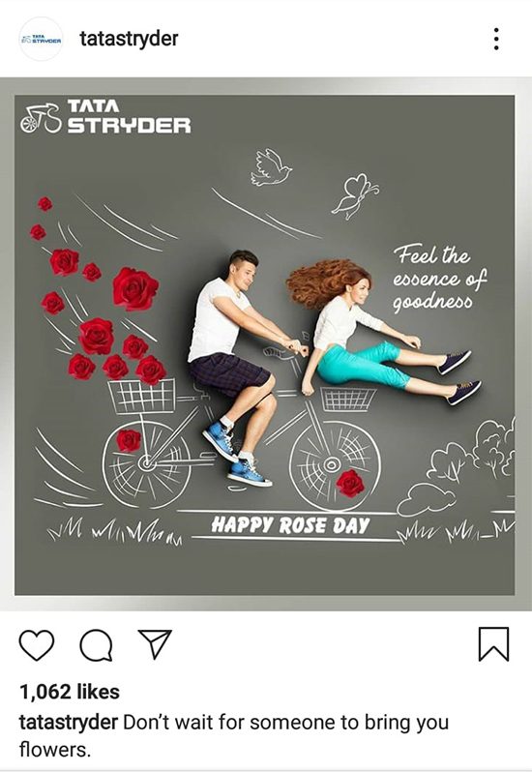The image size is (532, 772).
Task: View the 1,062 likes list
Action: 70,692
